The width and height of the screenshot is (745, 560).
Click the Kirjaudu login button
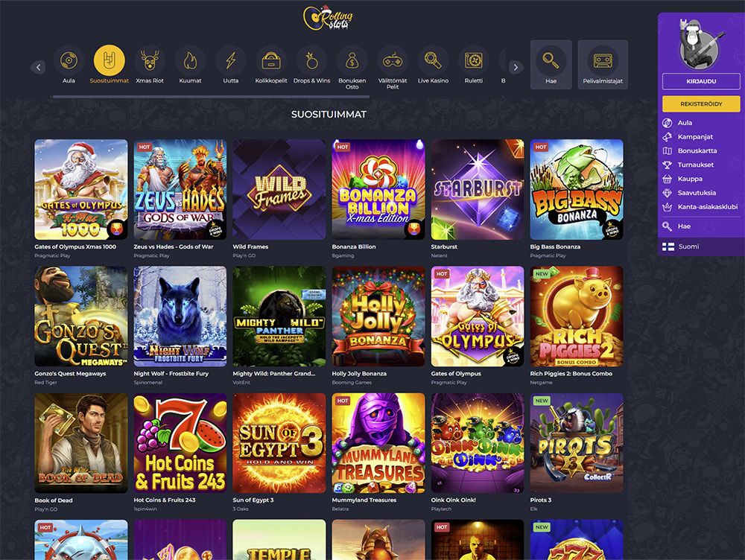tap(701, 81)
